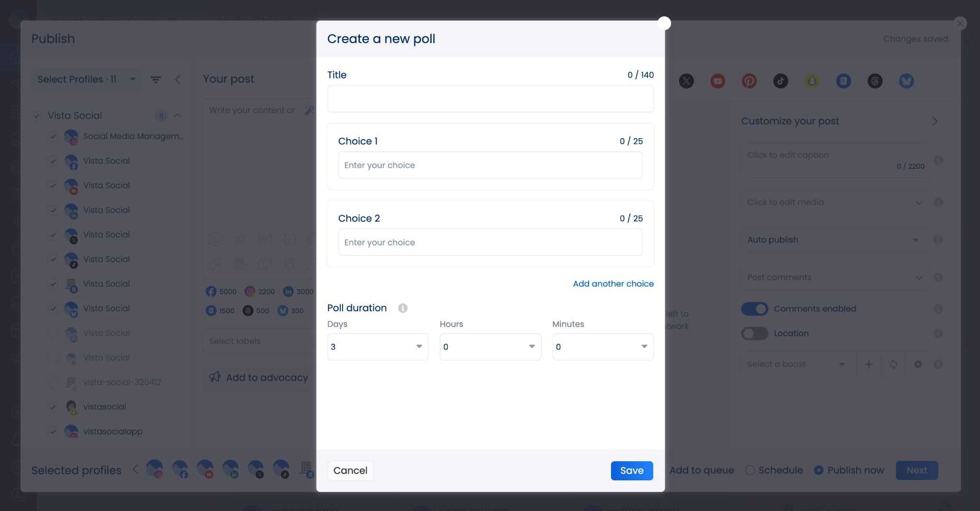980x511 pixels.
Task: Save the new poll
Action: (632, 471)
